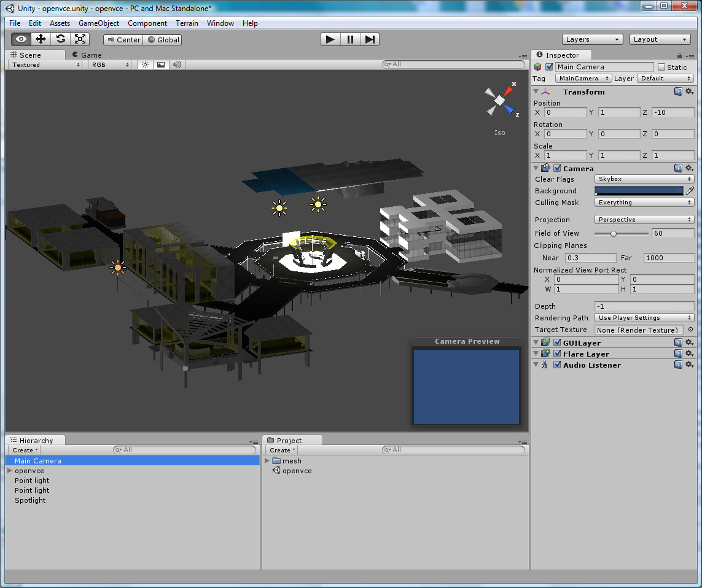Open Flare Layer component help icon
702x588 pixels.
click(x=678, y=354)
